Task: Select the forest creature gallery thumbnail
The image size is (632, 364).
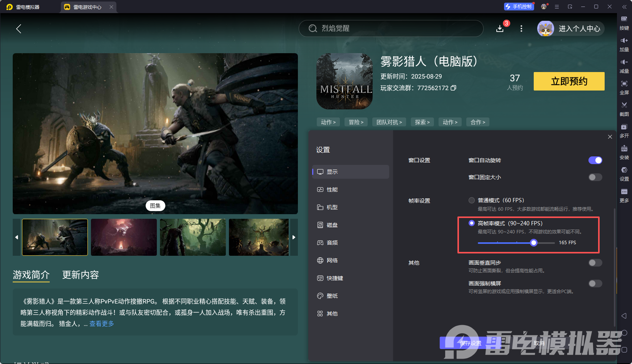Action: [x=193, y=237]
